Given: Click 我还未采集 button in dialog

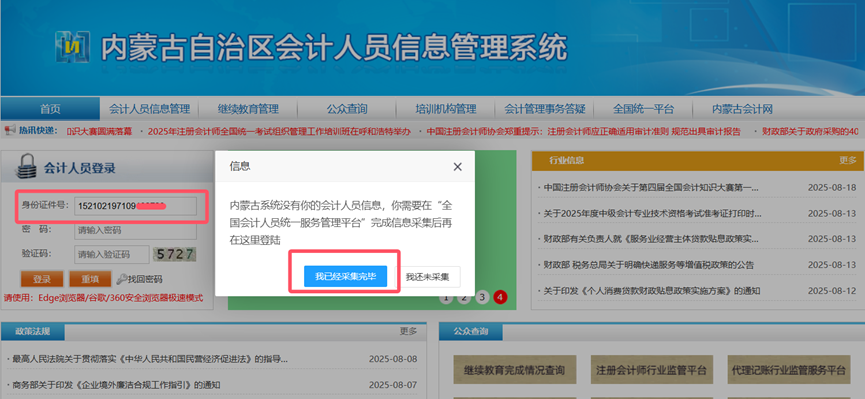Looking at the screenshot, I should 428,276.
